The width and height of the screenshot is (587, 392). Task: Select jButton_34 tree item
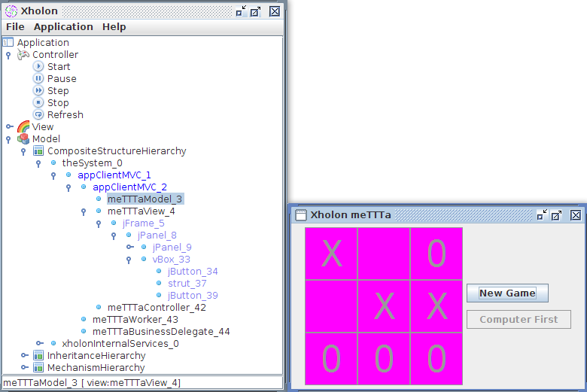tap(193, 272)
